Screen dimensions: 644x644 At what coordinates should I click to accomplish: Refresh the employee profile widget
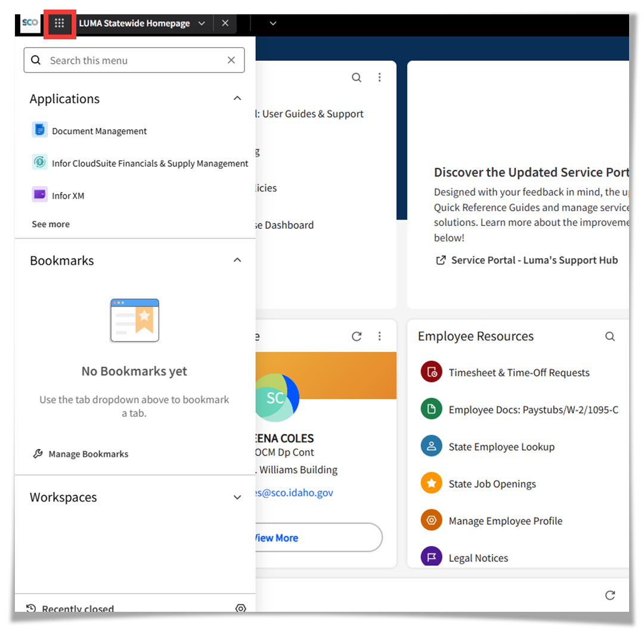357,337
